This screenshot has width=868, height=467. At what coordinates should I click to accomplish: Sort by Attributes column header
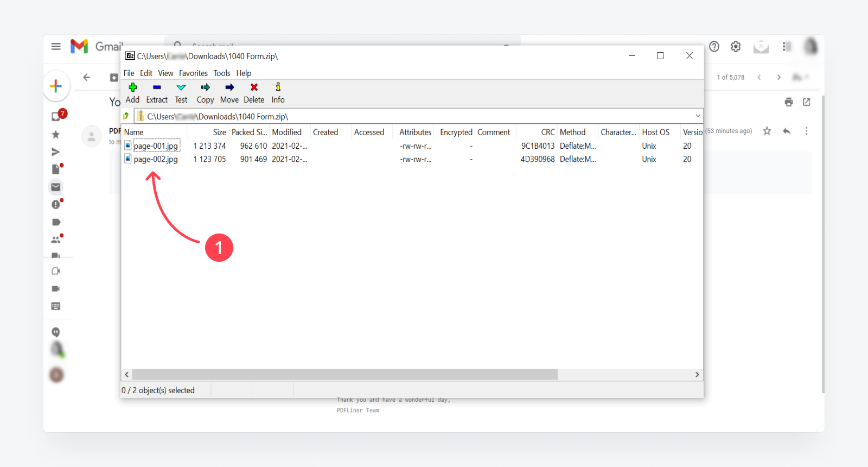[x=415, y=132]
